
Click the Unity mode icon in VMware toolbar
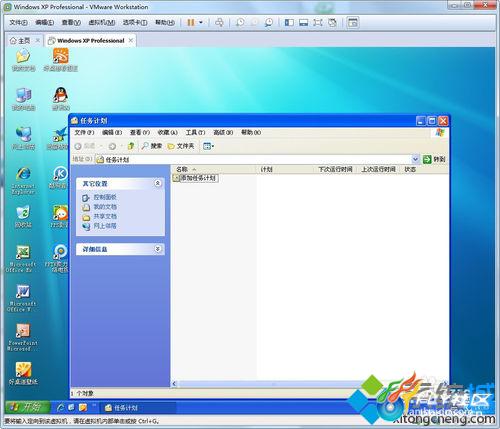click(332, 23)
